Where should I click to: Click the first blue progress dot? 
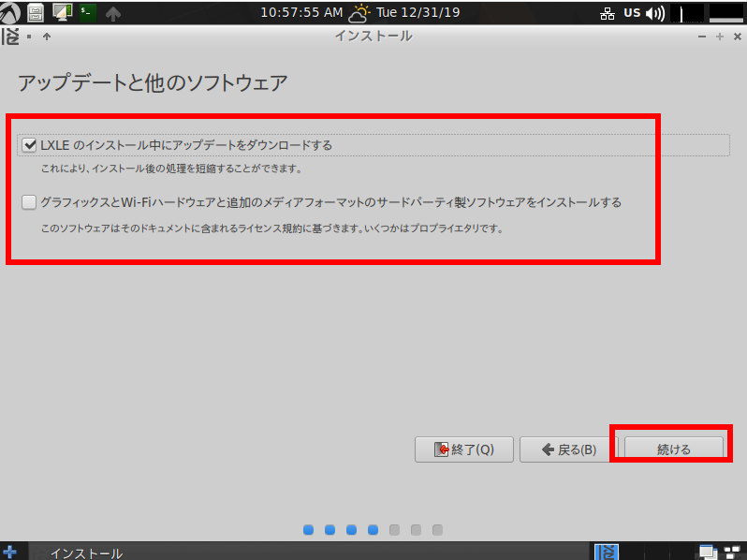[x=308, y=530]
